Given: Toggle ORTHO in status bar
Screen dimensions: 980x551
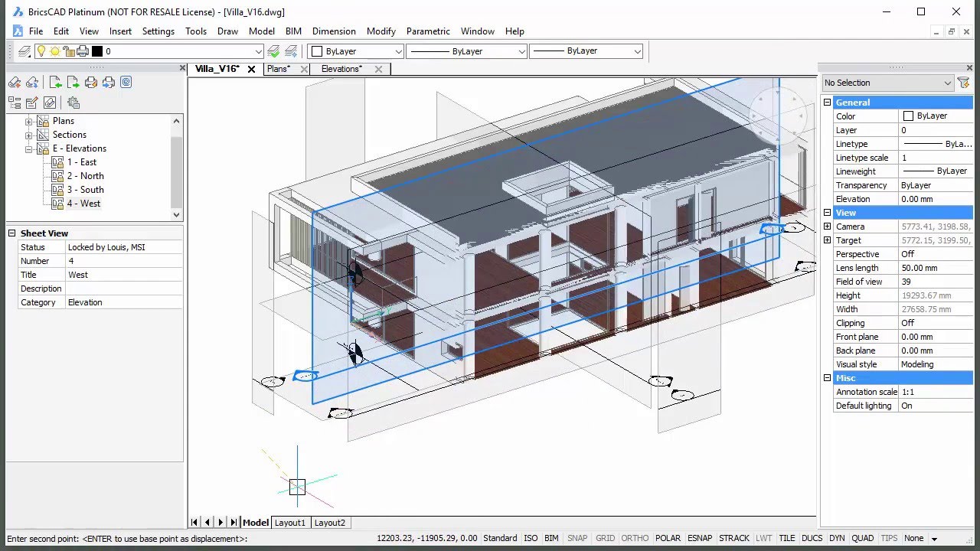Looking at the screenshot, I should coord(635,538).
